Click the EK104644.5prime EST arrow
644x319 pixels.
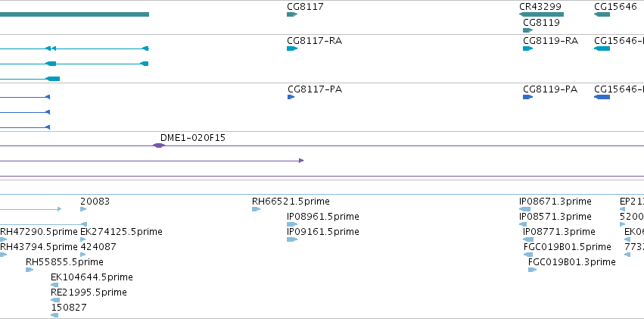[x=54, y=285]
